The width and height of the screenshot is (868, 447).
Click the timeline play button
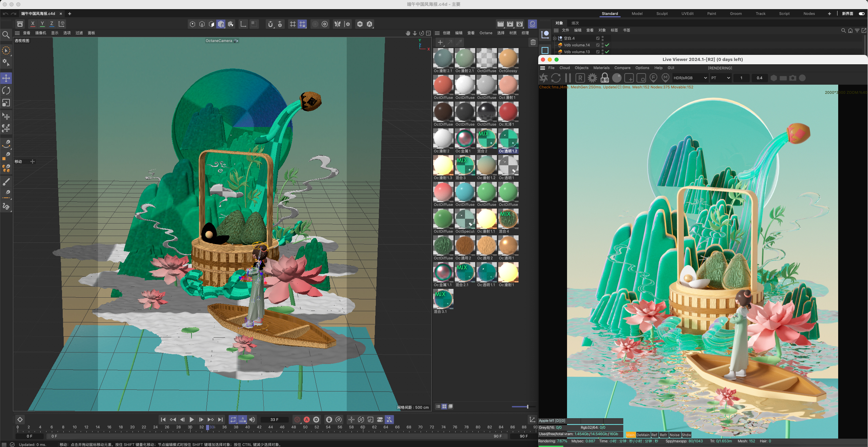click(192, 420)
